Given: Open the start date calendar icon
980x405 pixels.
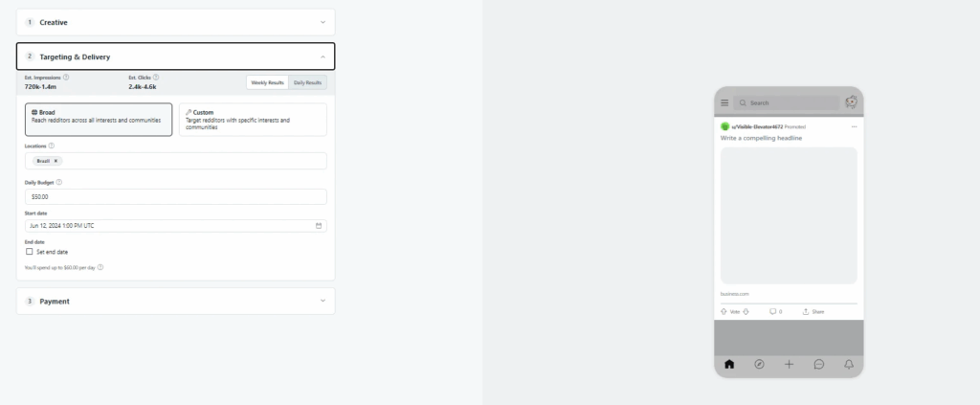Looking at the screenshot, I should [x=319, y=226].
